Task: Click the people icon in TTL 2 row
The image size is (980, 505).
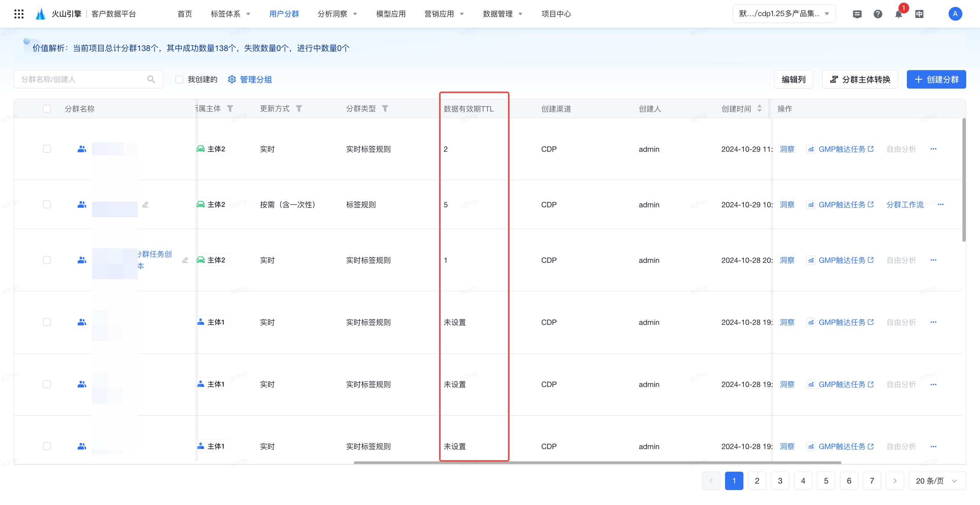Action: tap(82, 149)
